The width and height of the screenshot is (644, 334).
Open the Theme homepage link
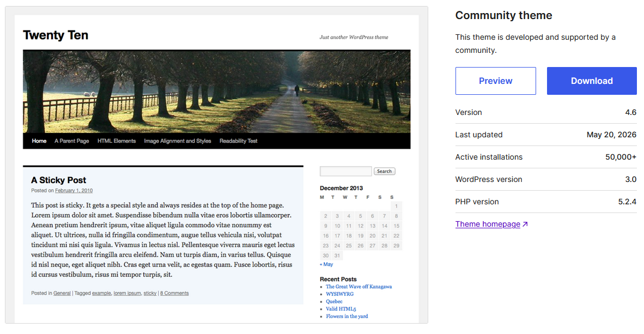tap(488, 224)
